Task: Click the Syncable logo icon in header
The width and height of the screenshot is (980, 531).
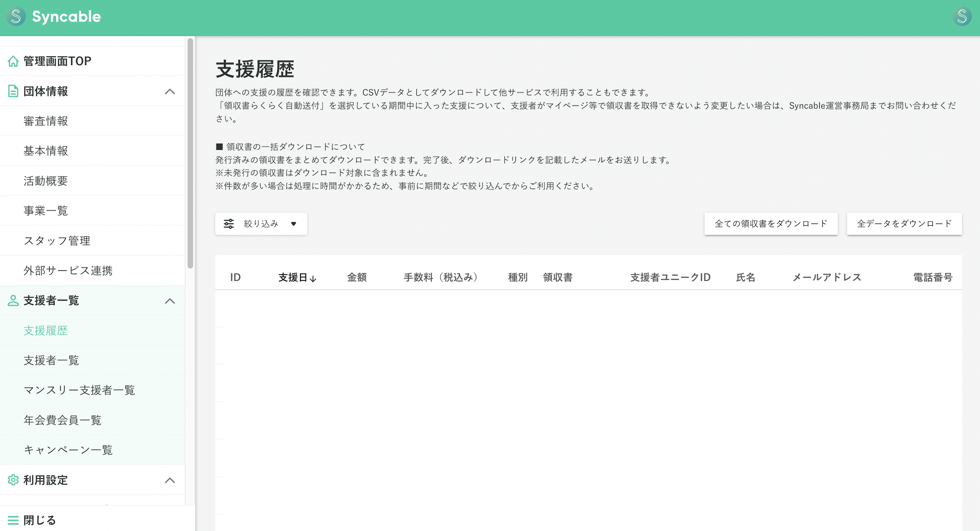Action: 16,16
